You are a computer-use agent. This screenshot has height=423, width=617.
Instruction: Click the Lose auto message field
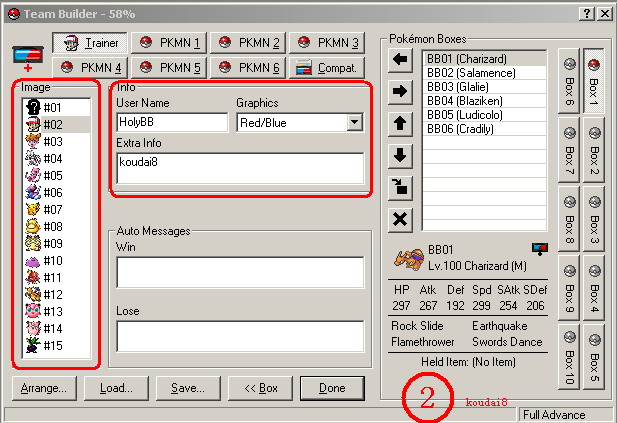click(240, 336)
